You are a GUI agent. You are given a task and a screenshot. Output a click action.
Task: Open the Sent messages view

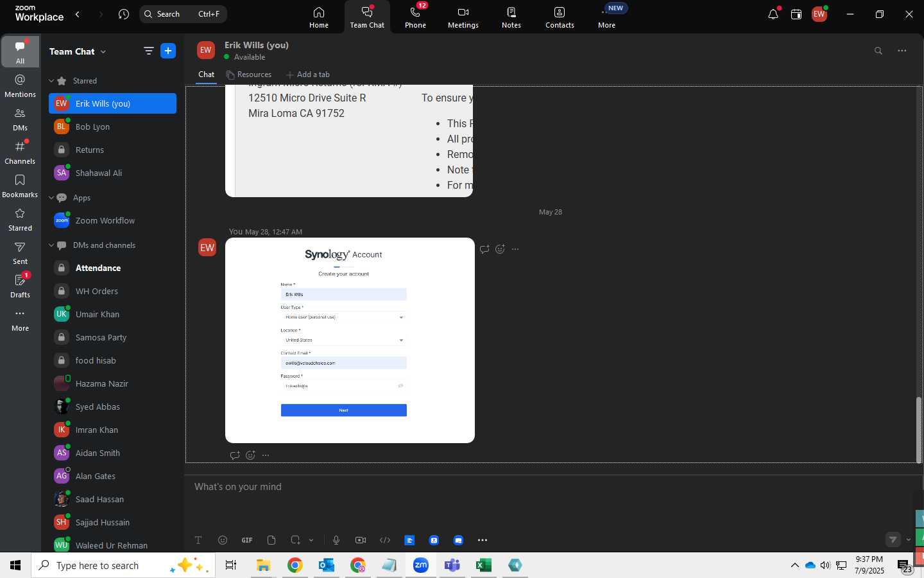(x=20, y=253)
